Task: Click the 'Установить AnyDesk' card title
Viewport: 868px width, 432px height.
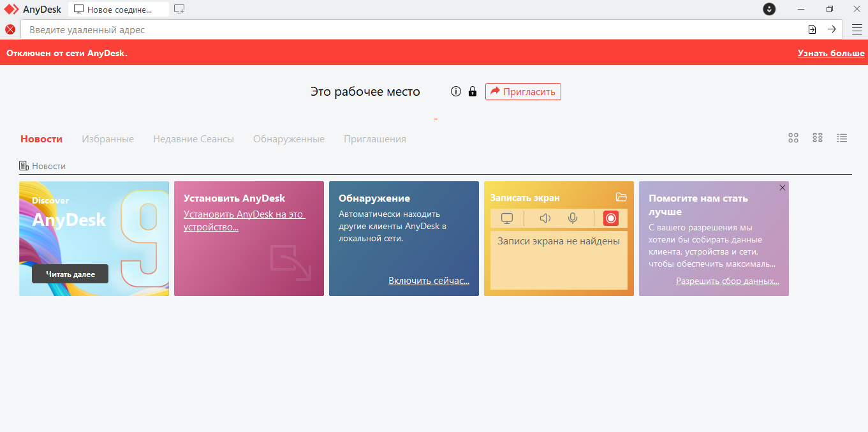Action: [x=235, y=198]
